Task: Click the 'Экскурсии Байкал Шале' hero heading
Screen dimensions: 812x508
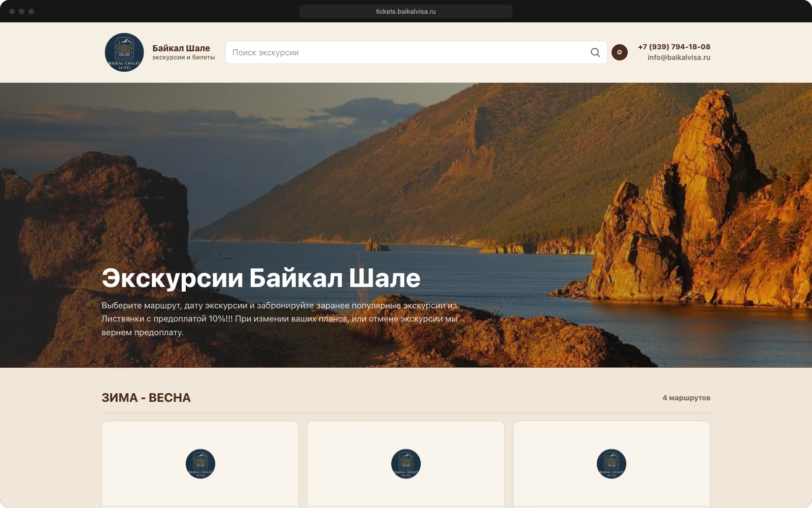Action: 261,278
